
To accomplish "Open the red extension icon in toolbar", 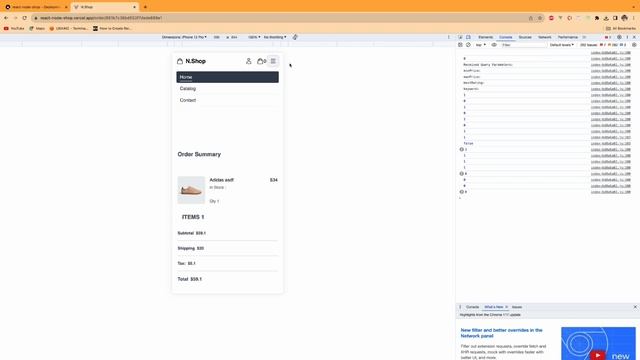I will click(x=551, y=18).
